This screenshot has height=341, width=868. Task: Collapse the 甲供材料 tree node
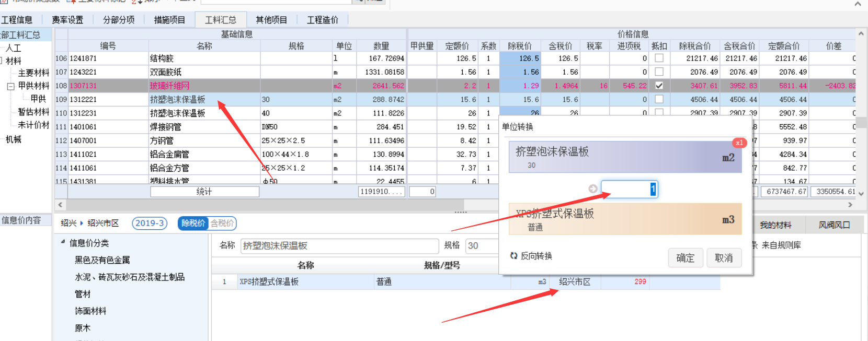click(x=10, y=86)
